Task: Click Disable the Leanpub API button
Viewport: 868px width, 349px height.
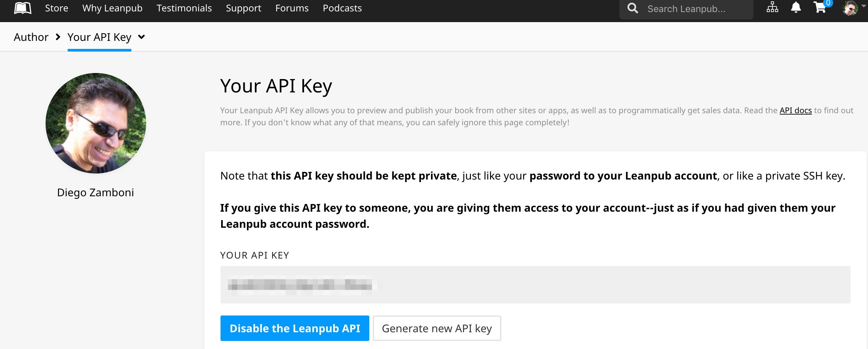Action: coord(295,328)
